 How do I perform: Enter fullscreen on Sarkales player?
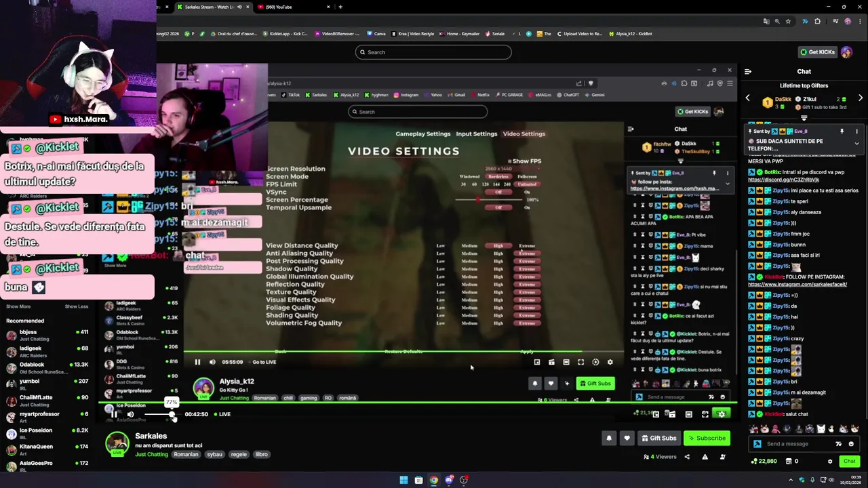tap(705, 414)
